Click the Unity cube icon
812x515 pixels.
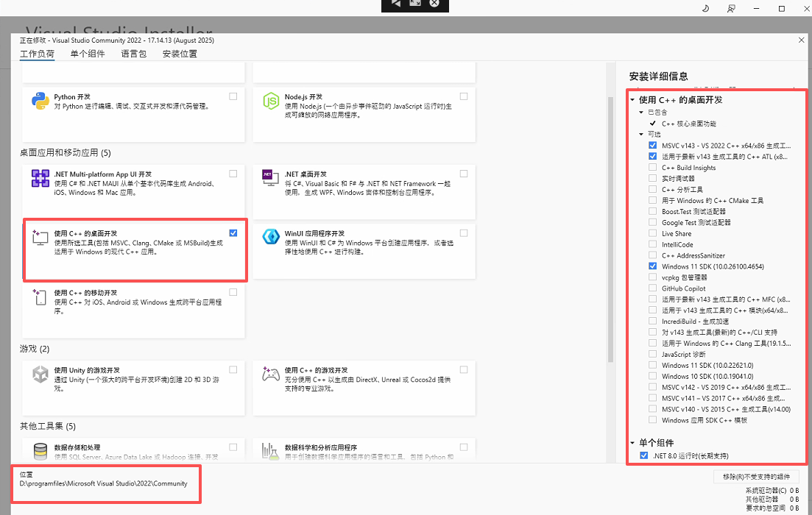41,375
